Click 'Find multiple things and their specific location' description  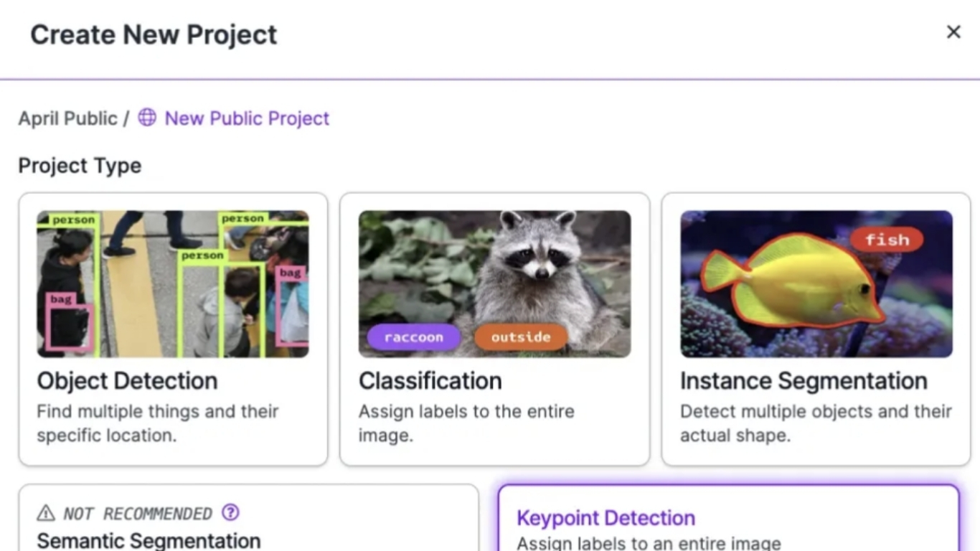pos(158,423)
